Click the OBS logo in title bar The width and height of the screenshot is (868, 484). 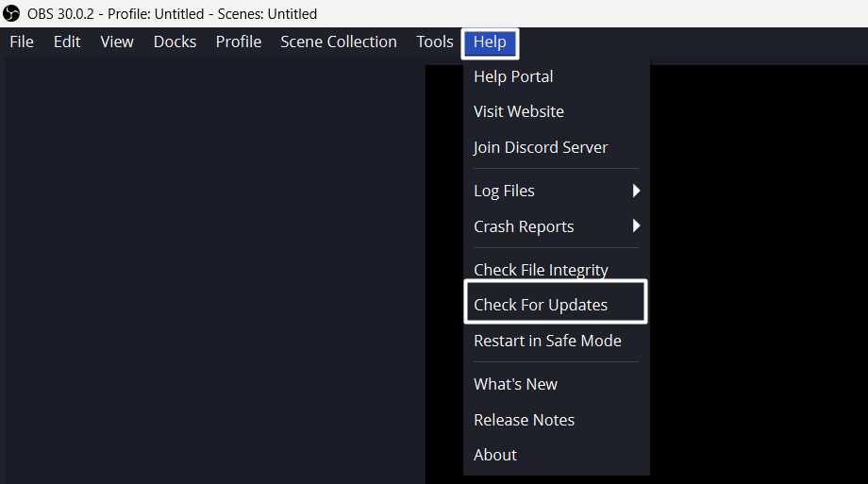12,13
